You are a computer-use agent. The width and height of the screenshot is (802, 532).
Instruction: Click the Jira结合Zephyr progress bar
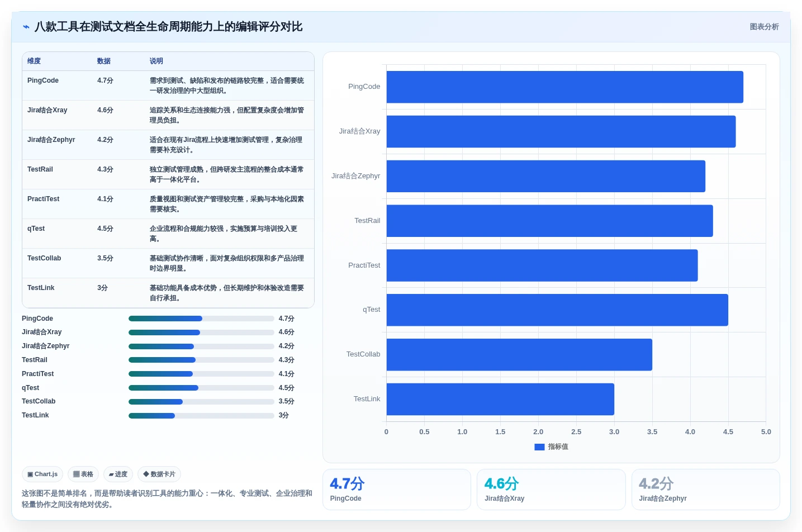coord(201,346)
